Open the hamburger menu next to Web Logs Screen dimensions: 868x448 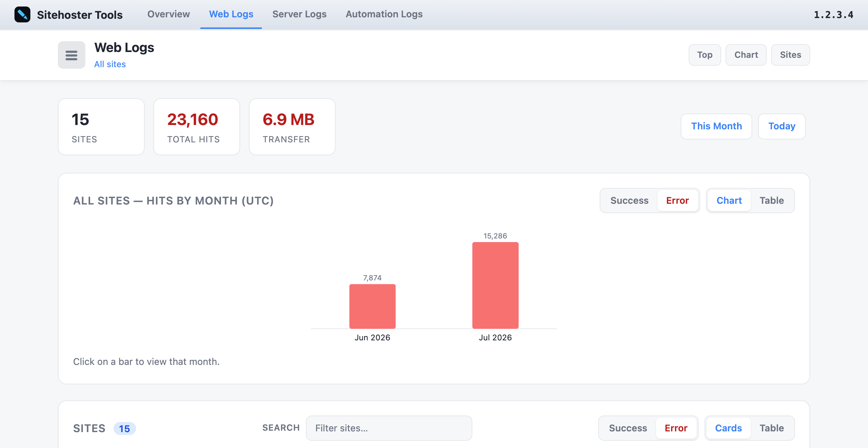click(72, 55)
